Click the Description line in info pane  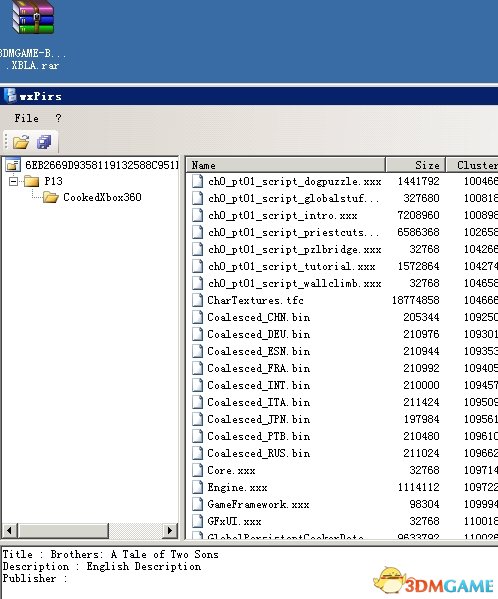pos(102,566)
